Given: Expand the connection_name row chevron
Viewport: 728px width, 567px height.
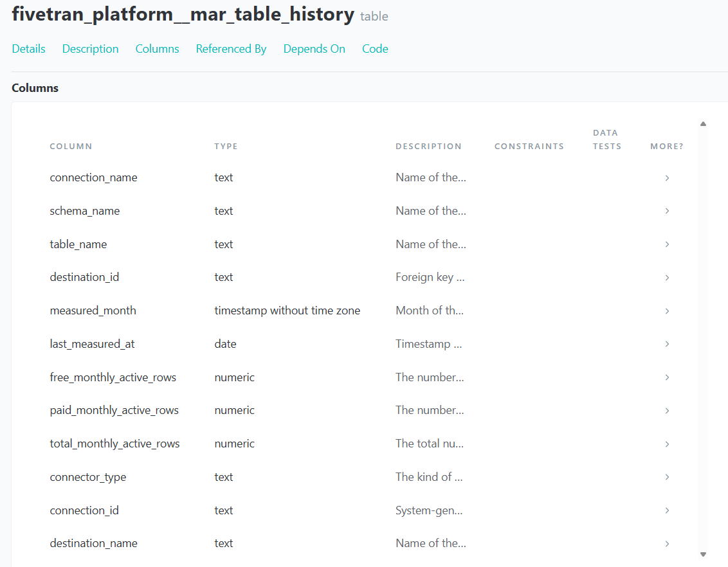Looking at the screenshot, I should click(667, 178).
